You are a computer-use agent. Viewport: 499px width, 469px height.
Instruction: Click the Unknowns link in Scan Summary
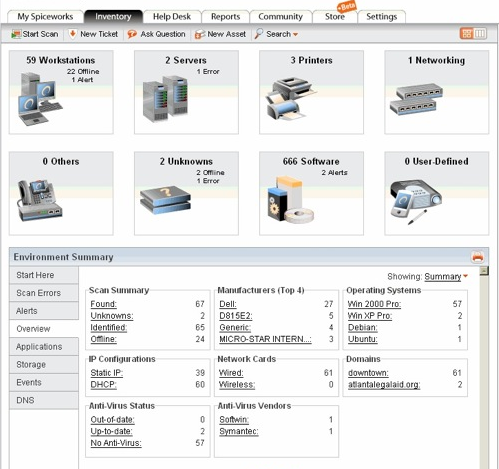[x=112, y=316]
